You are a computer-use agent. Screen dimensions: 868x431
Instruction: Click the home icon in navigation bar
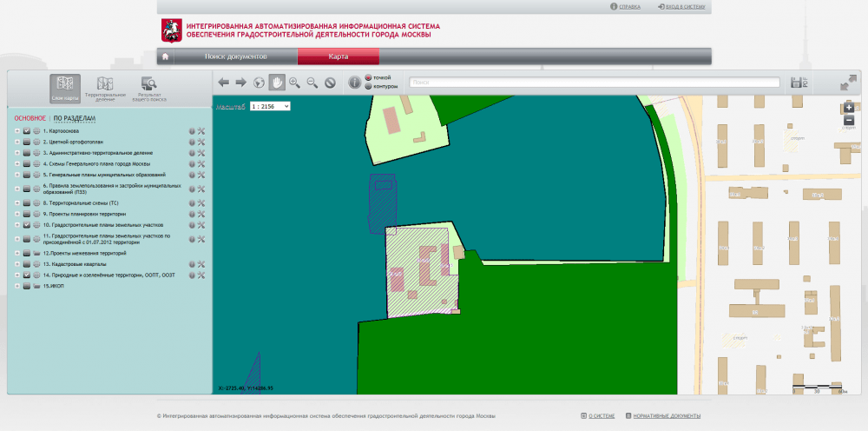coord(165,56)
